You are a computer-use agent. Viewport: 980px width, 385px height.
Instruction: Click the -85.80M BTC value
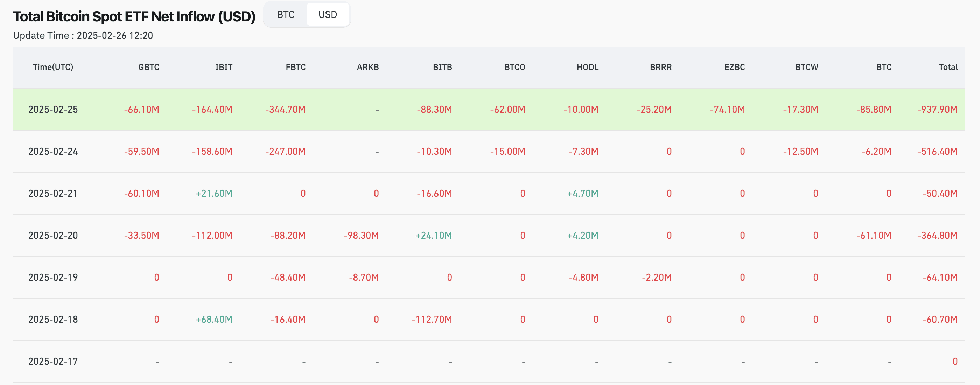coord(874,110)
